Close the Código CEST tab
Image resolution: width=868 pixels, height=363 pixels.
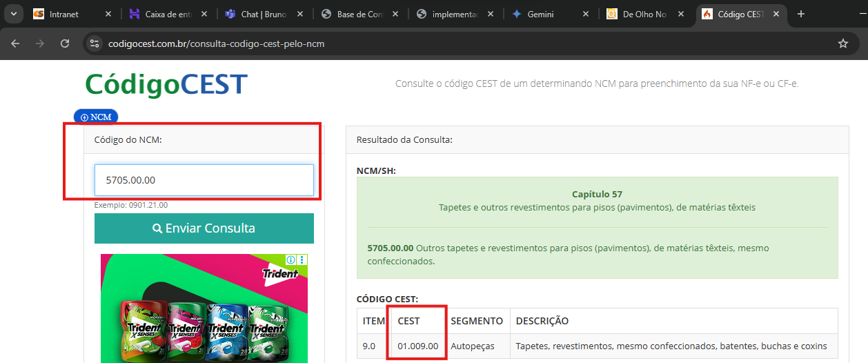(x=776, y=14)
